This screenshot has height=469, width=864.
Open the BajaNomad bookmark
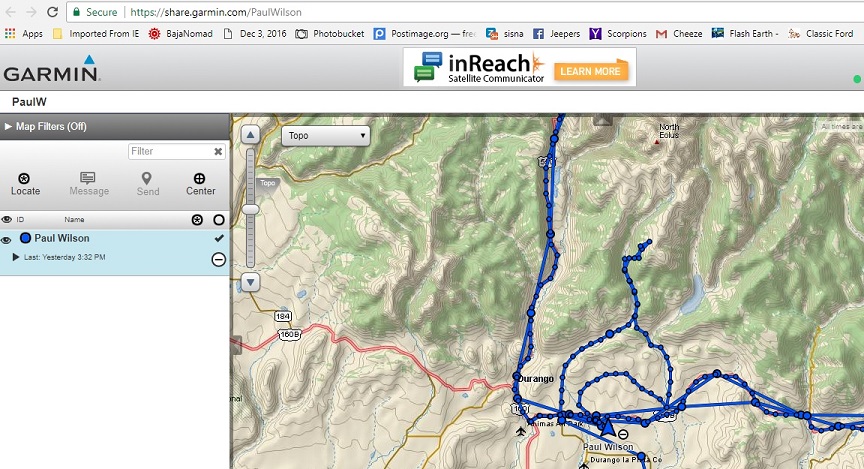coord(180,33)
